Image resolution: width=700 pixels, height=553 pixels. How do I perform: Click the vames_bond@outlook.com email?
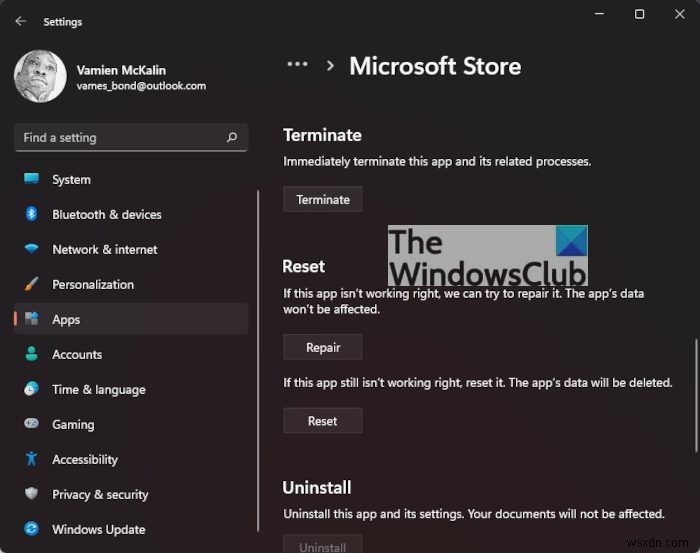click(x=142, y=86)
